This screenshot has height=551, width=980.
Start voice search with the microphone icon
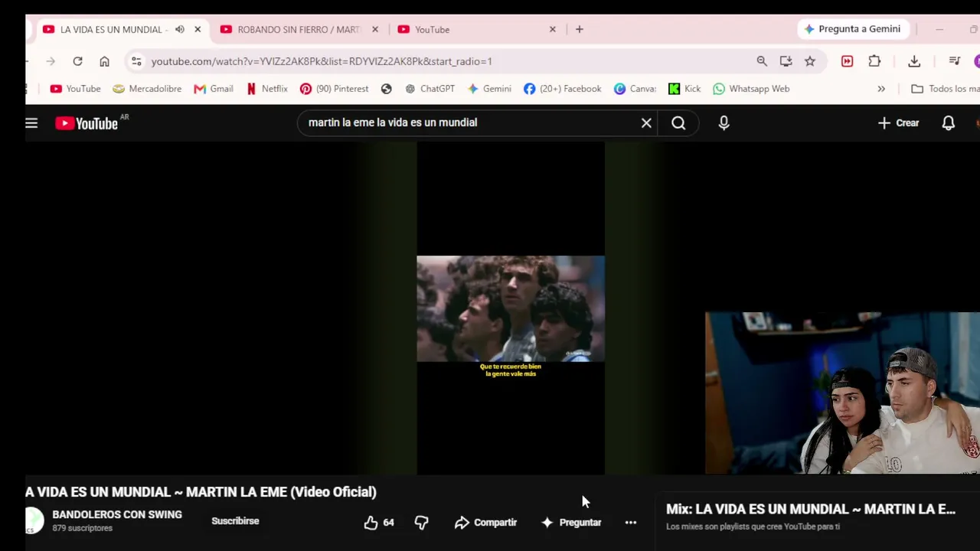724,122
